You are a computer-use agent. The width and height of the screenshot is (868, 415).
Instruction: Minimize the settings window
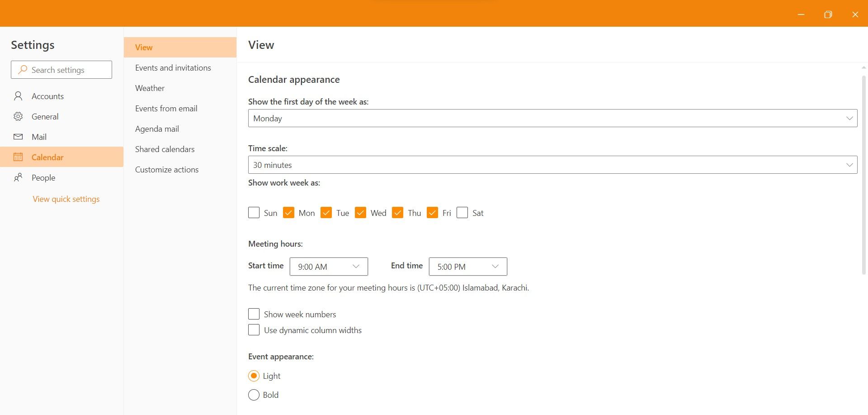pyautogui.click(x=801, y=14)
